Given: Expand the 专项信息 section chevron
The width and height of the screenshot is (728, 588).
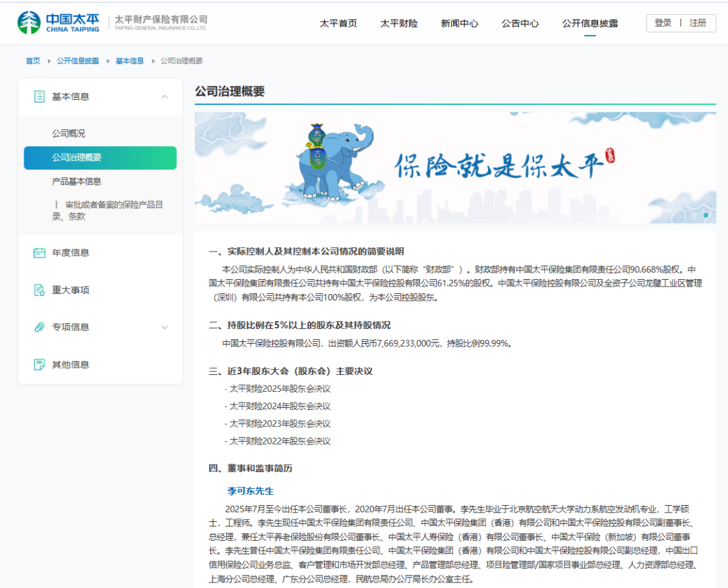Looking at the screenshot, I should pyautogui.click(x=165, y=328).
